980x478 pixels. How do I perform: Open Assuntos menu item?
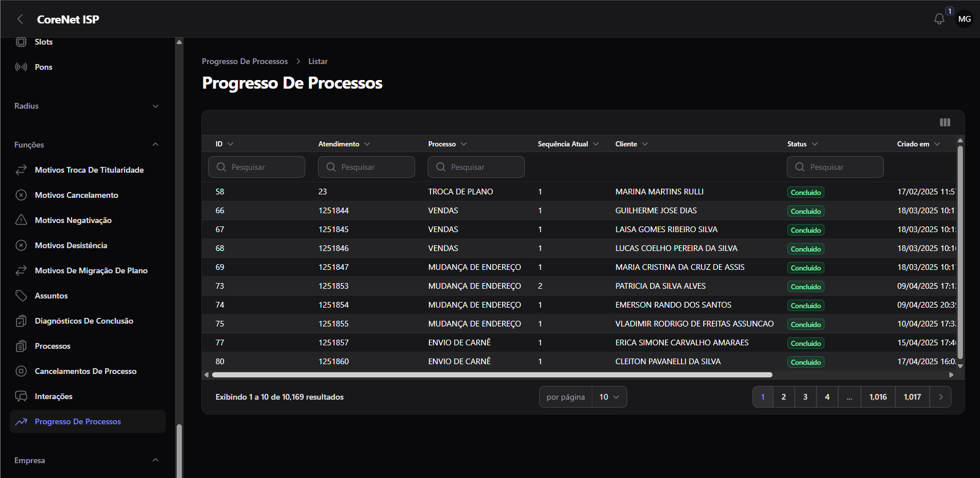(x=87, y=296)
